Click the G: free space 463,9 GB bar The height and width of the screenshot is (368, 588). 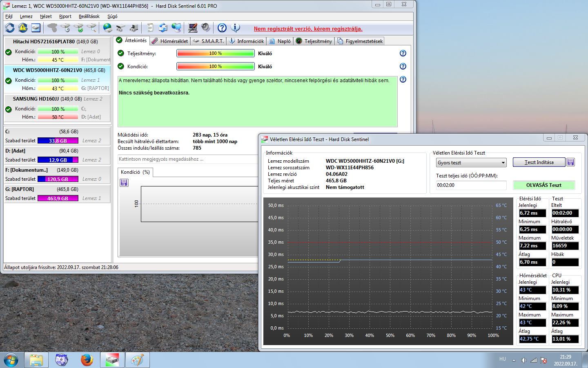point(58,198)
